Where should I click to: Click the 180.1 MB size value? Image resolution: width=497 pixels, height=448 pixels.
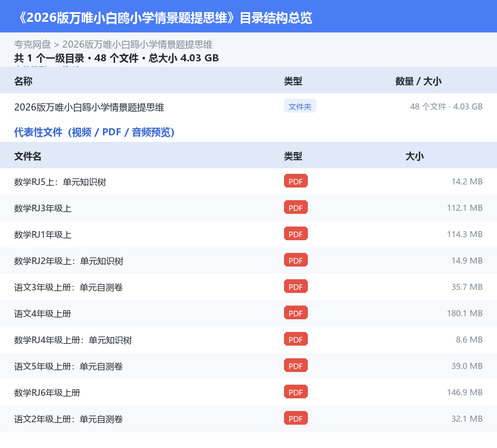[x=465, y=313]
